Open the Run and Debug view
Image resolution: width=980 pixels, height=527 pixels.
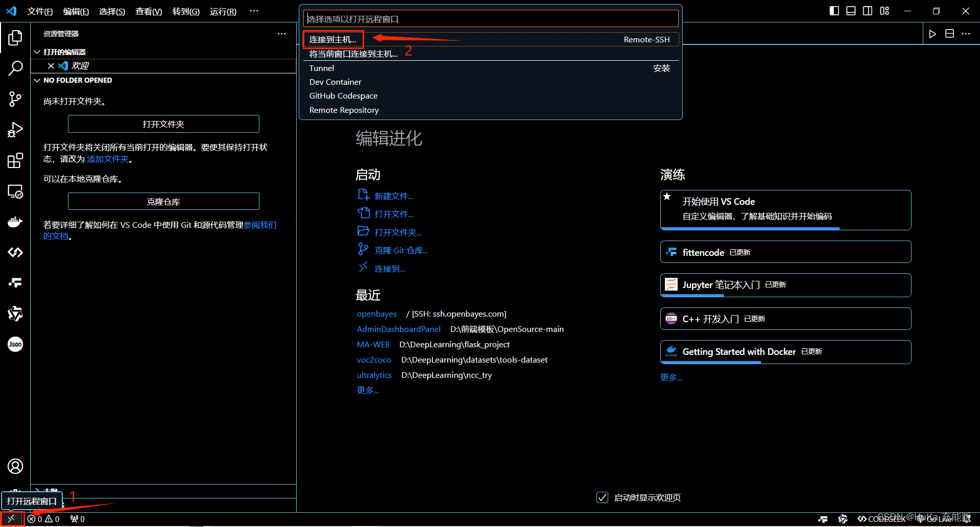click(15, 130)
